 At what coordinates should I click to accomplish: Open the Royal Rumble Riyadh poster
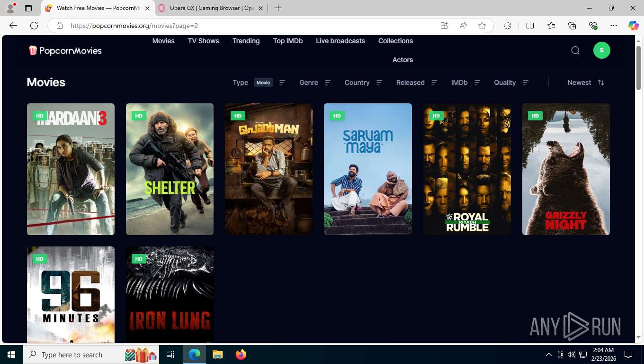coord(467,169)
